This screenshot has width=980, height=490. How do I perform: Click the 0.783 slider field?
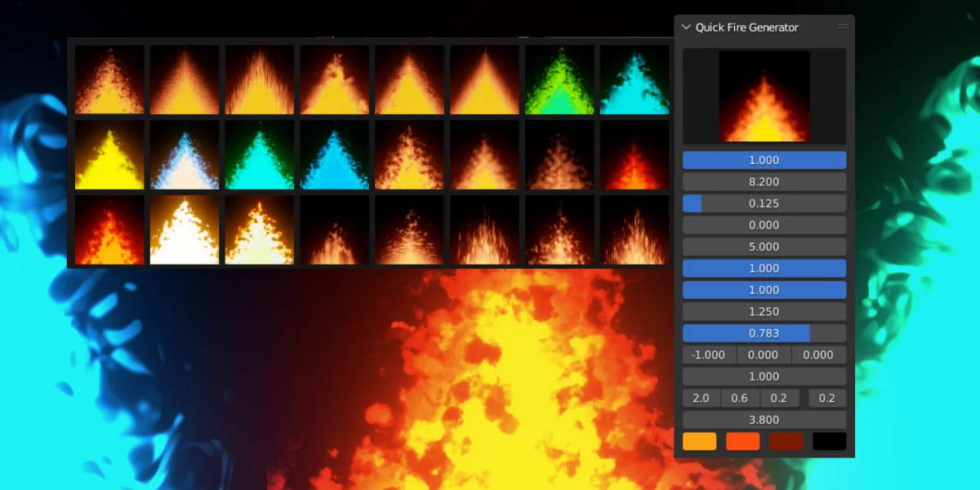(764, 333)
